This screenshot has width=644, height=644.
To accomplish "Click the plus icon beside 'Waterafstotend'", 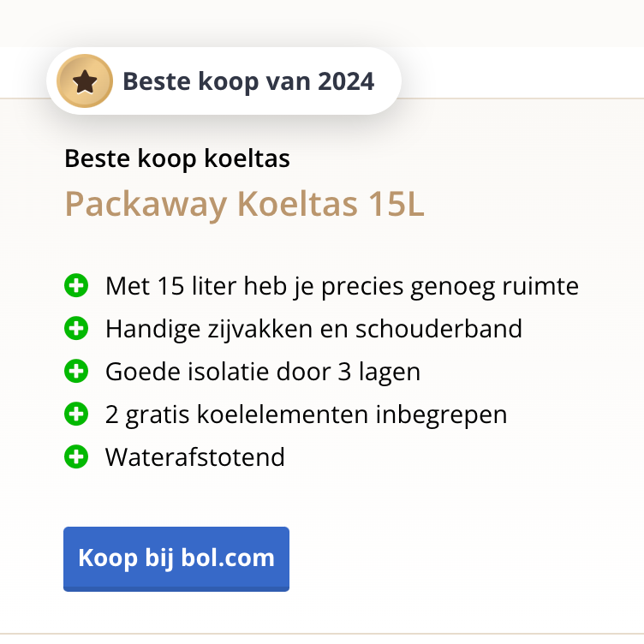I will coord(76,457).
